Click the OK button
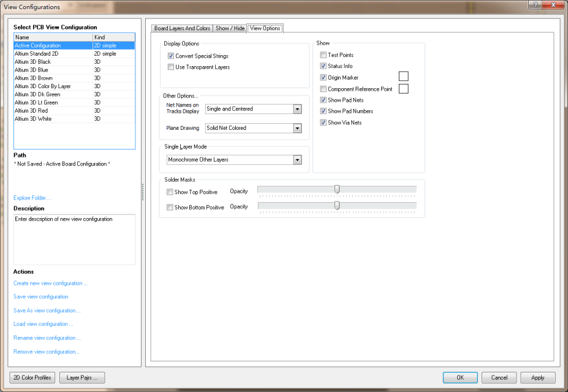 tap(460, 377)
